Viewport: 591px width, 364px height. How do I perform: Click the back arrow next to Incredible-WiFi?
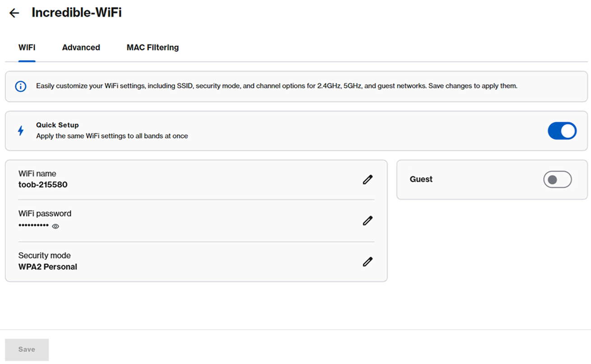point(14,13)
